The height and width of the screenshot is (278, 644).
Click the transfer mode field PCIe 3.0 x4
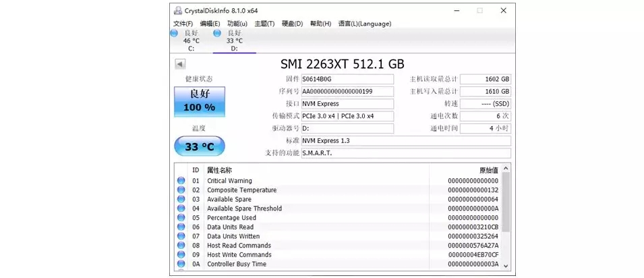pyautogui.click(x=347, y=116)
